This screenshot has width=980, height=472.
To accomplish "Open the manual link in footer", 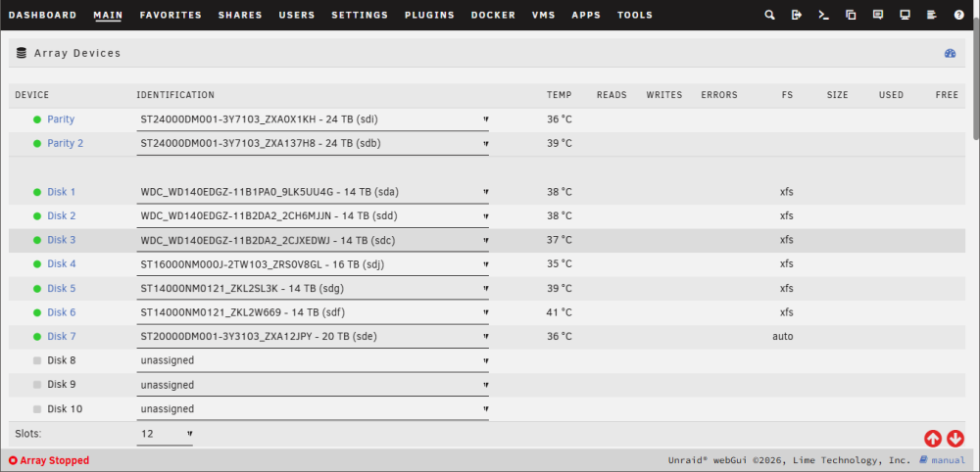I will [x=943, y=461].
